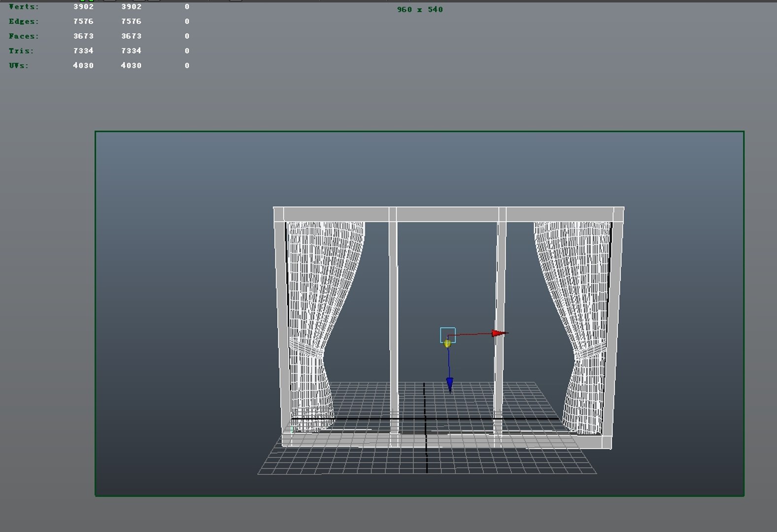Click the 960 x 540 resolution label
The height and width of the screenshot is (532, 777).
420,9
